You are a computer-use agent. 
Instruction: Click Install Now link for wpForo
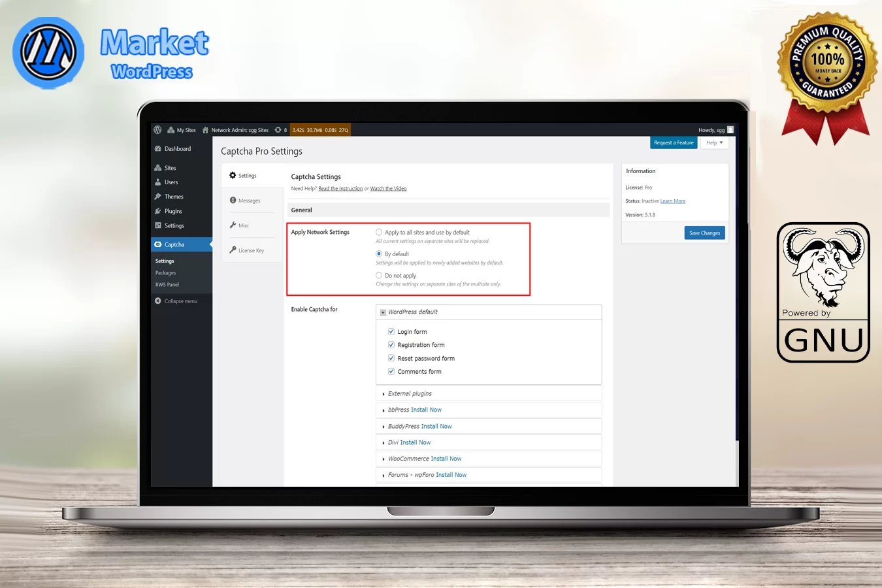[x=451, y=475]
